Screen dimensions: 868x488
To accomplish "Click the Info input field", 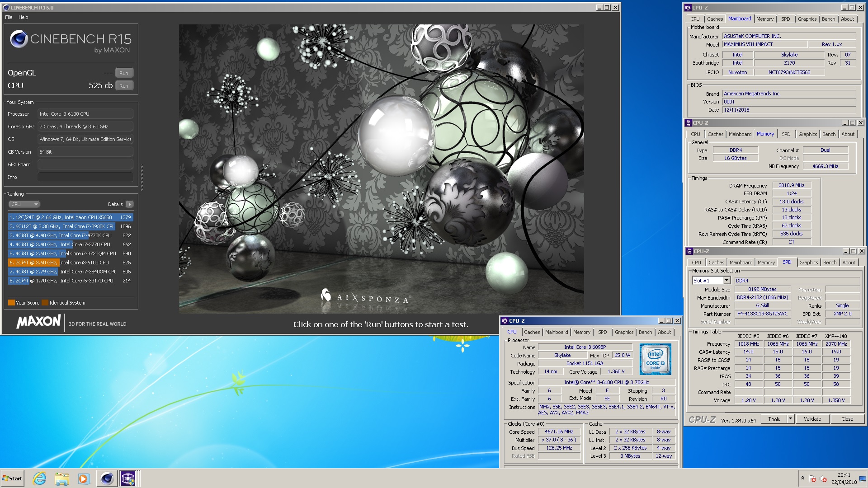I will coord(85,177).
